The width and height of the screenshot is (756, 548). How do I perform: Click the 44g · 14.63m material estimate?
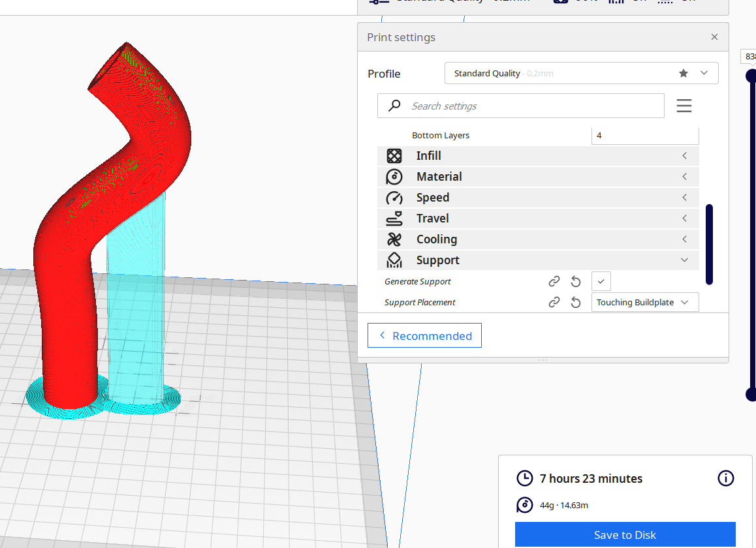pyautogui.click(x=563, y=505)
